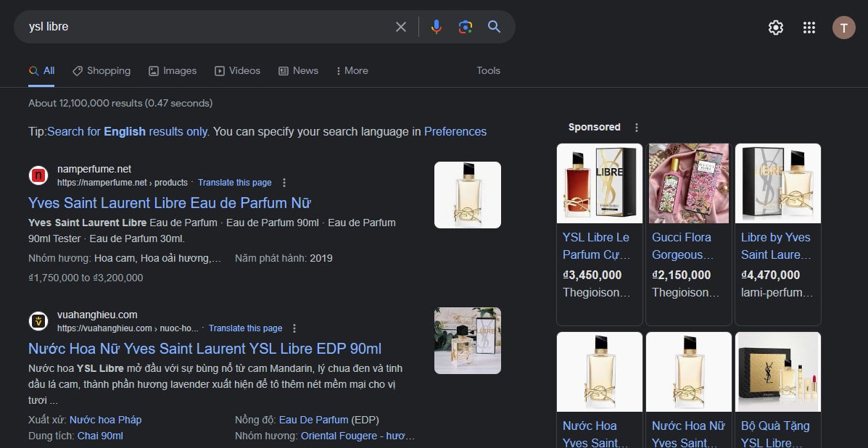This screenshot has width=868, height=448.
Task: Open options for vuahanghieu.com result
Action: coord(294,328)
